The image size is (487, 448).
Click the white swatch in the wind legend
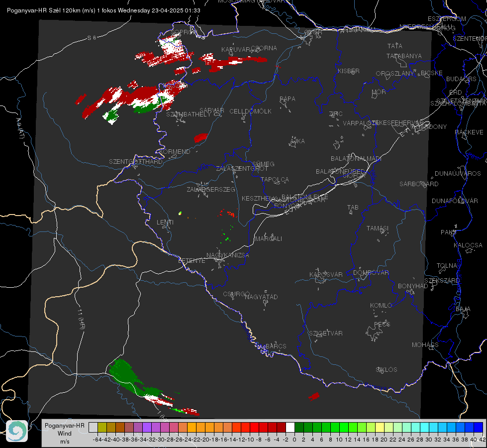click(x=290, y=428)
